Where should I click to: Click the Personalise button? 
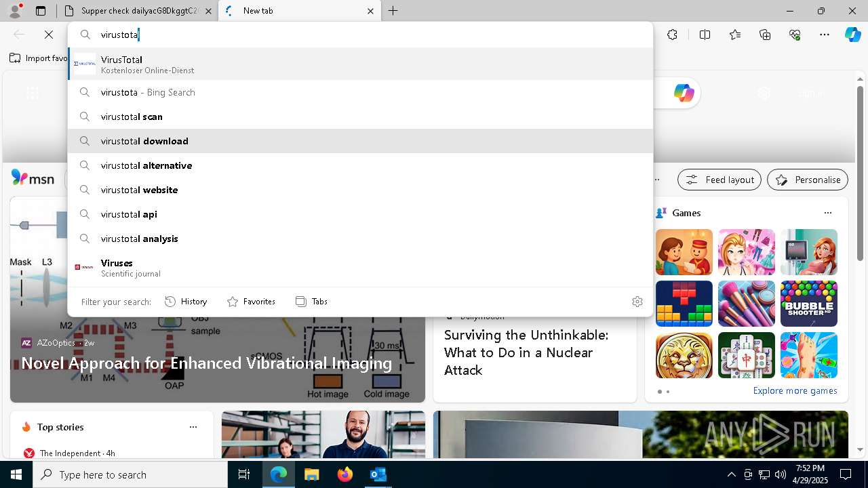pyautogui.click(x=808, y=180)
